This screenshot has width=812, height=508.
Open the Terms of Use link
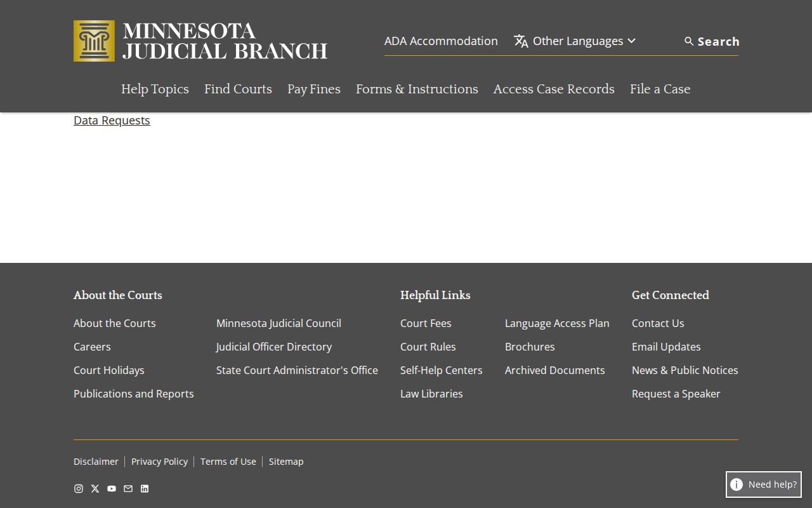click(x=228, y=462)
